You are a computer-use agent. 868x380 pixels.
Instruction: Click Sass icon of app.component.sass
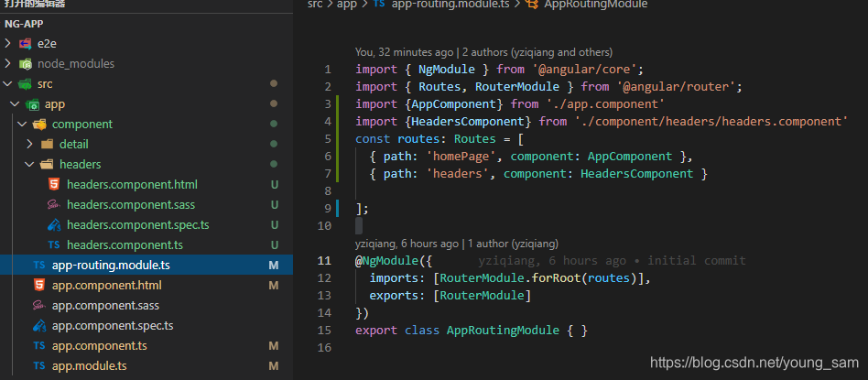click(38, 305)
